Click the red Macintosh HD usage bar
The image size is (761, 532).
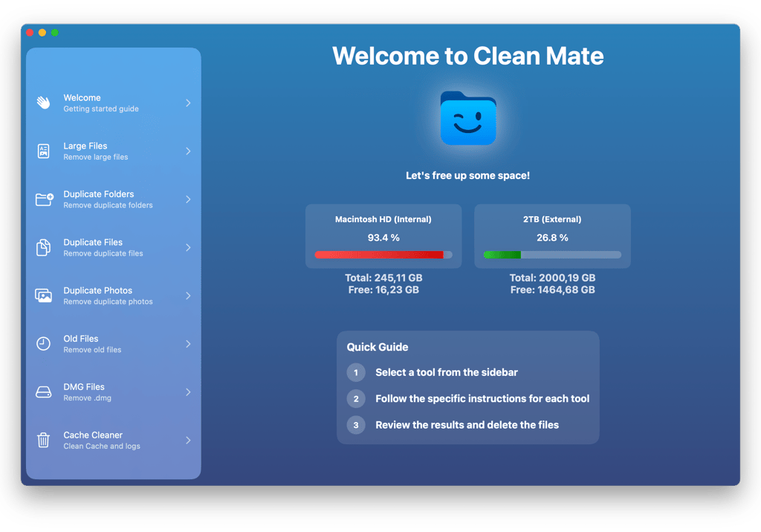383,255
